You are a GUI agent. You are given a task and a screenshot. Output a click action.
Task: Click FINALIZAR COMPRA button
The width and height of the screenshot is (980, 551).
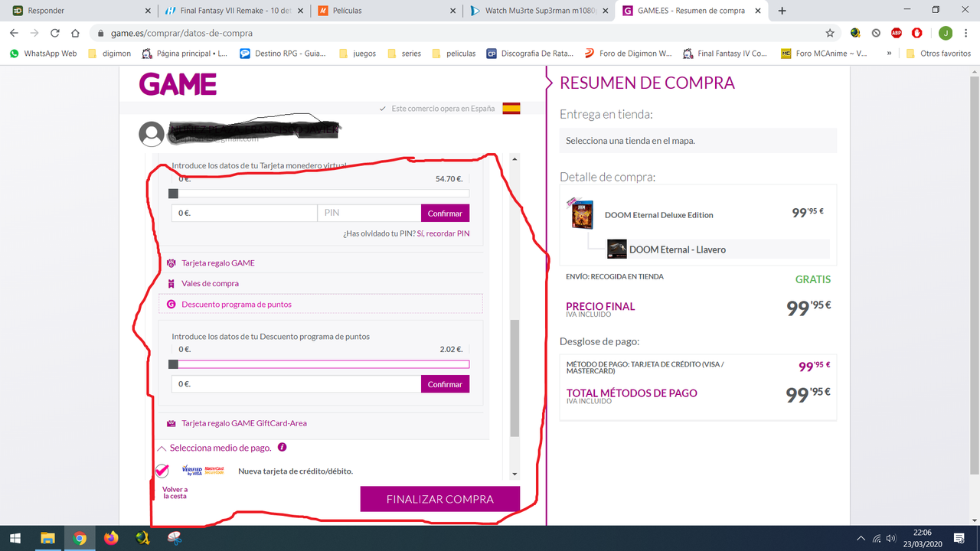(440, 499)
